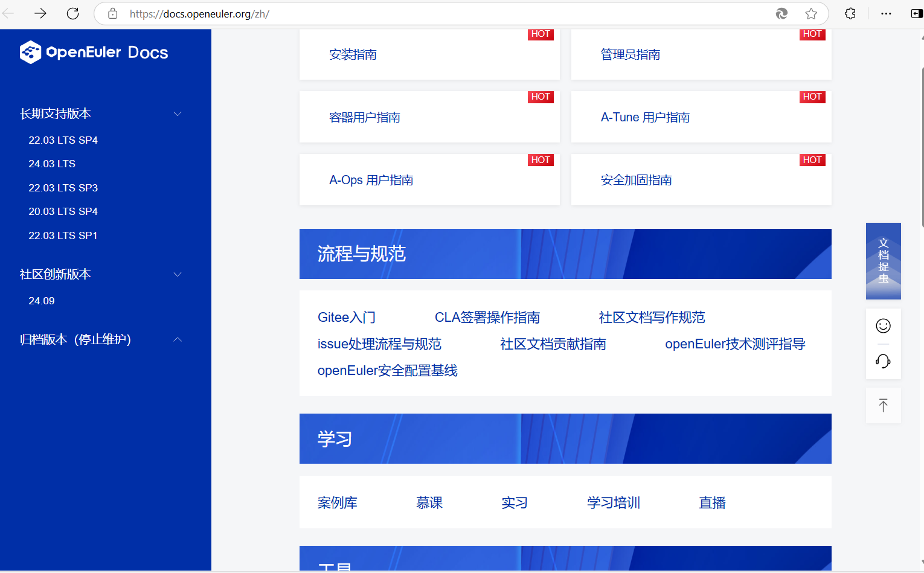View site info via lock icon
The image size is (924, 573).
tap(113, 13)
